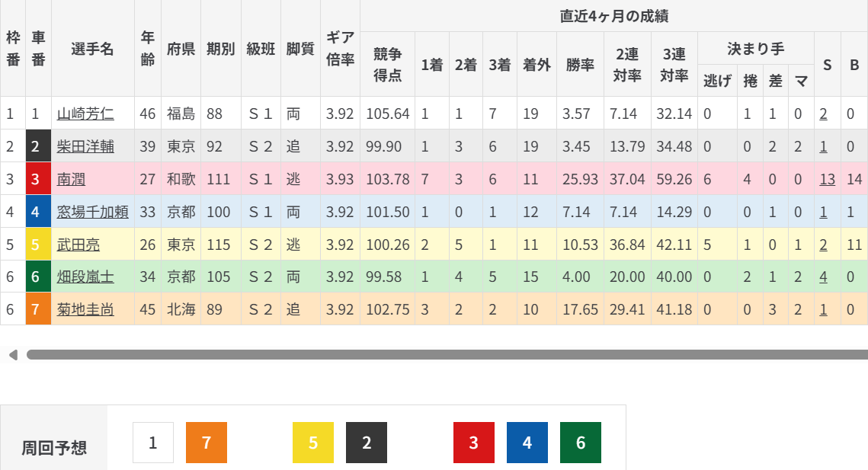Click green number 6 box in 周回予想
The height and width of the screenshot is (470, 868).
581,443
